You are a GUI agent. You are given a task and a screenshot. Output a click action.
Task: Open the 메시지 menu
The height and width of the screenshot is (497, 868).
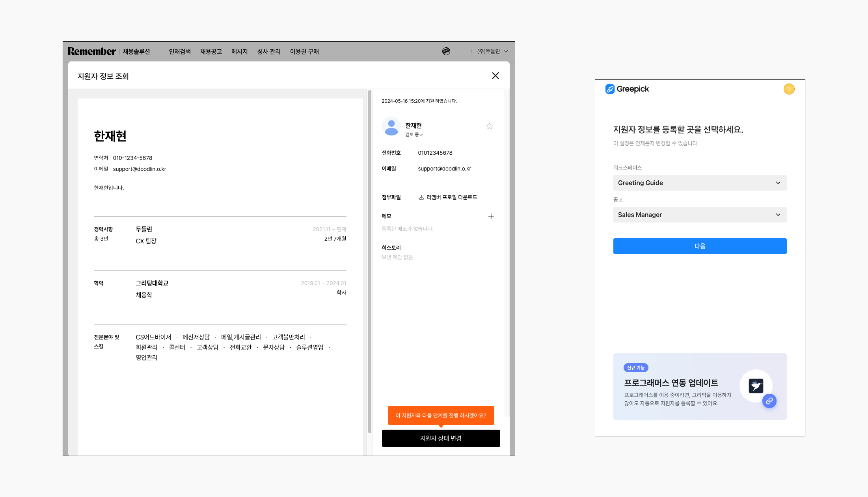point(239,52)
